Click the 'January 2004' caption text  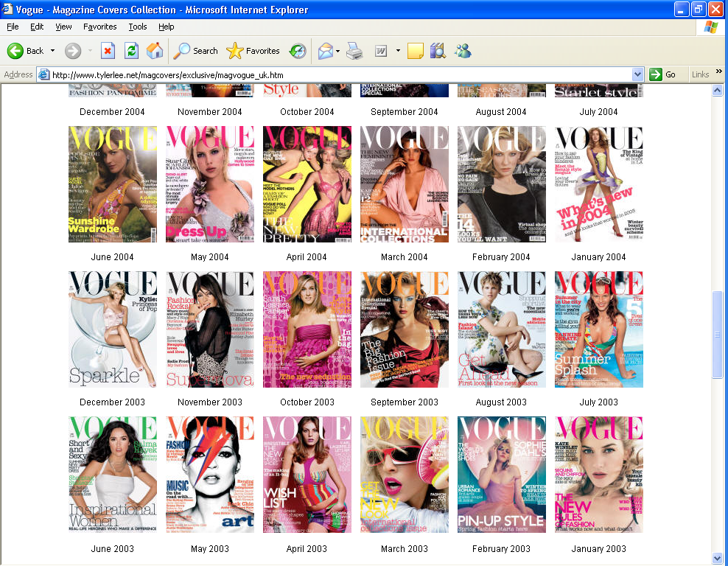click(x=598, y=257)
